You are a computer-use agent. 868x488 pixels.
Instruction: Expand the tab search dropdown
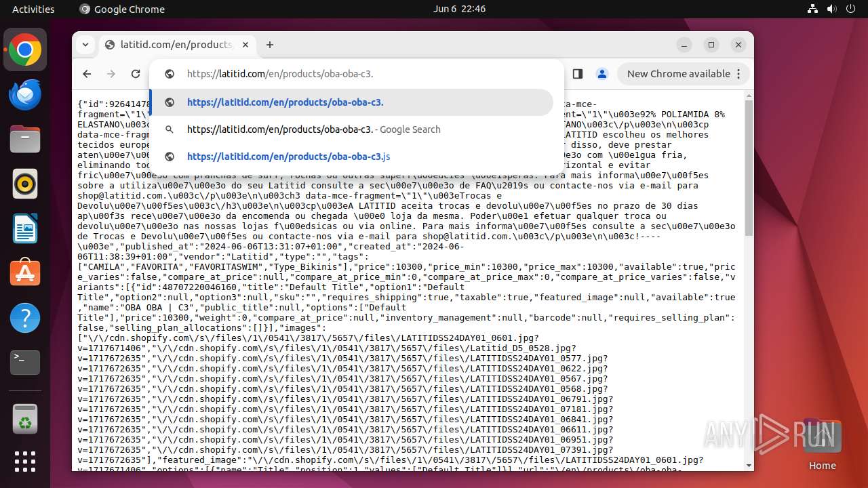point(85,45)
